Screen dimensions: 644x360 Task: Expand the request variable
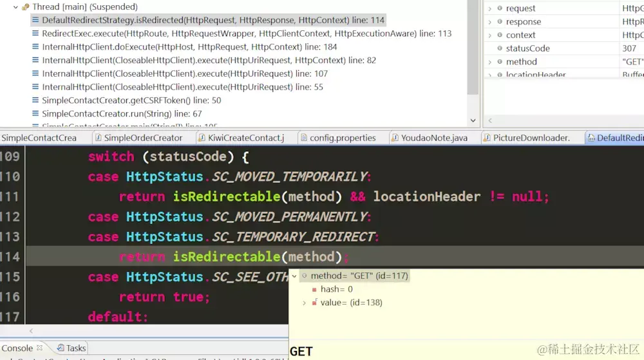(489, 8)
